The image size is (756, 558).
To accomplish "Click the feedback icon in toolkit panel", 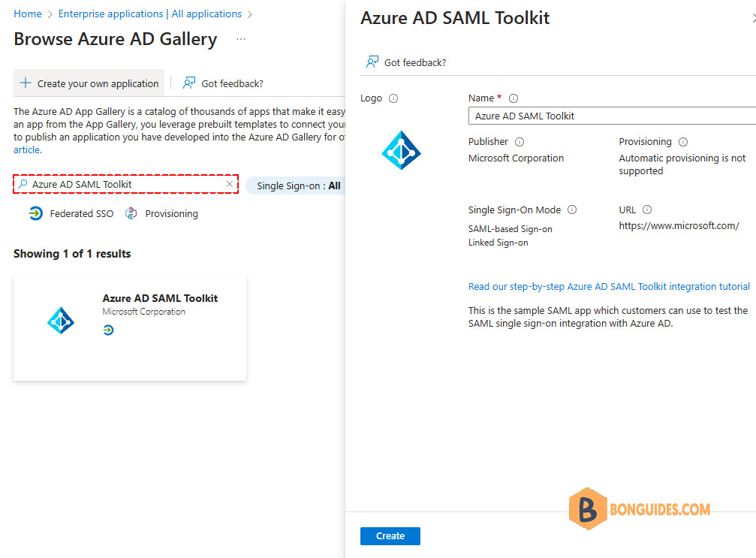I will tap(372, 62).
